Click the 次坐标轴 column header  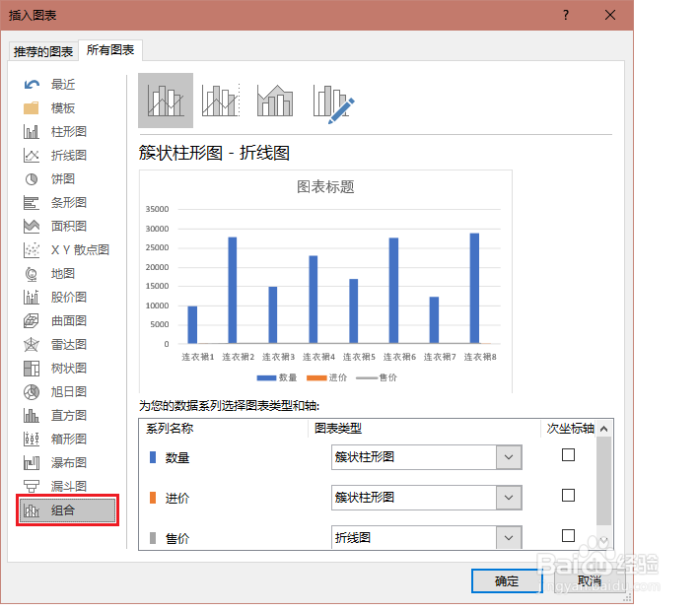point(571,429)
